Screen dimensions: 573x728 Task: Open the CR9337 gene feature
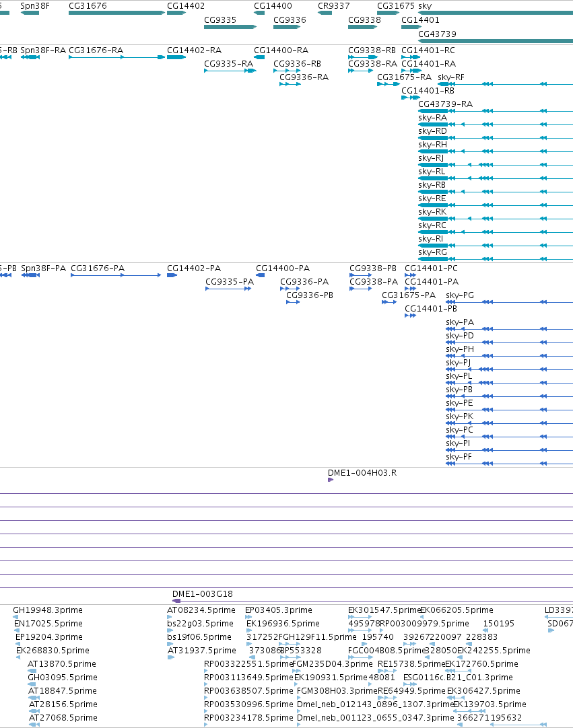click(325, 13)
